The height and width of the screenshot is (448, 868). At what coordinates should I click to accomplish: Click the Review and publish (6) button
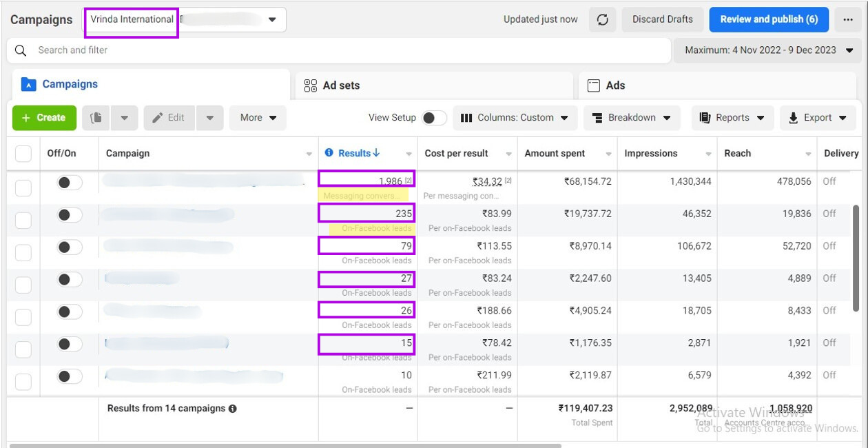(769, 19)
